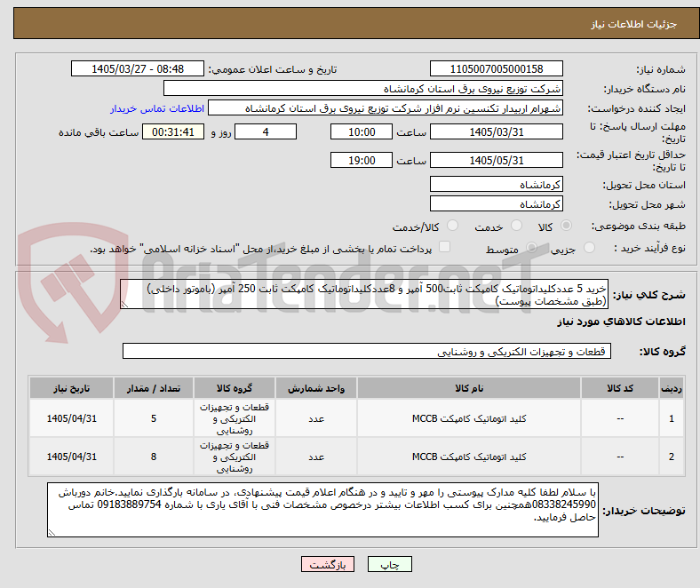Click the کد کالا column header
Image resolution: width=700 pixels, height=588 pixels.
point(620,388)
